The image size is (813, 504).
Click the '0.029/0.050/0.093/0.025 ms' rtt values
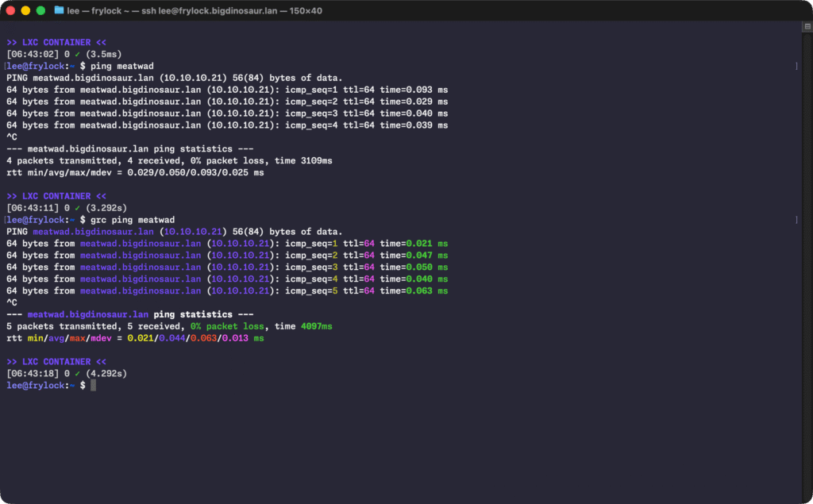click(195, 173)
